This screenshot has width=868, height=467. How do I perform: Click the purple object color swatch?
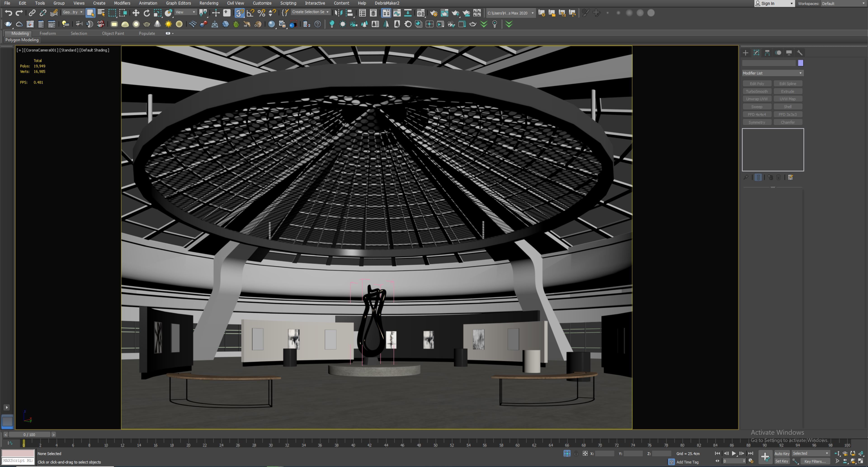point(801,63)
